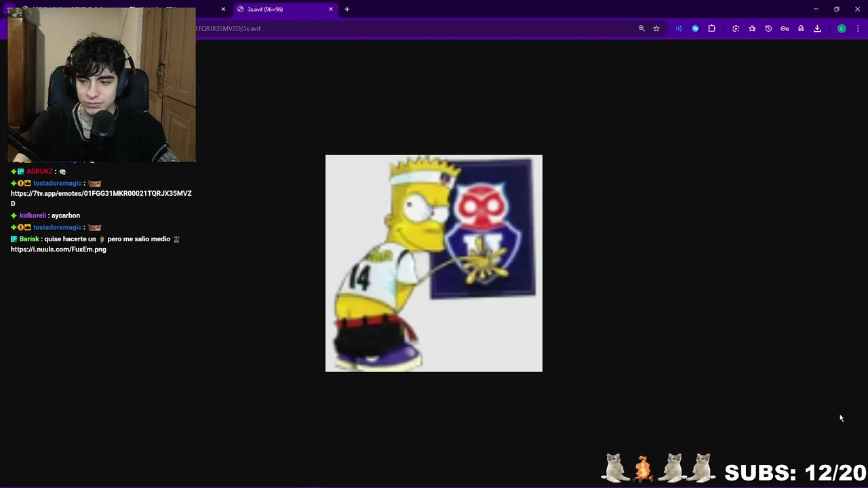Viewport: 868px width, 488px height.
Task: Open a new tab with the plus button
Action: pos(347,9)
